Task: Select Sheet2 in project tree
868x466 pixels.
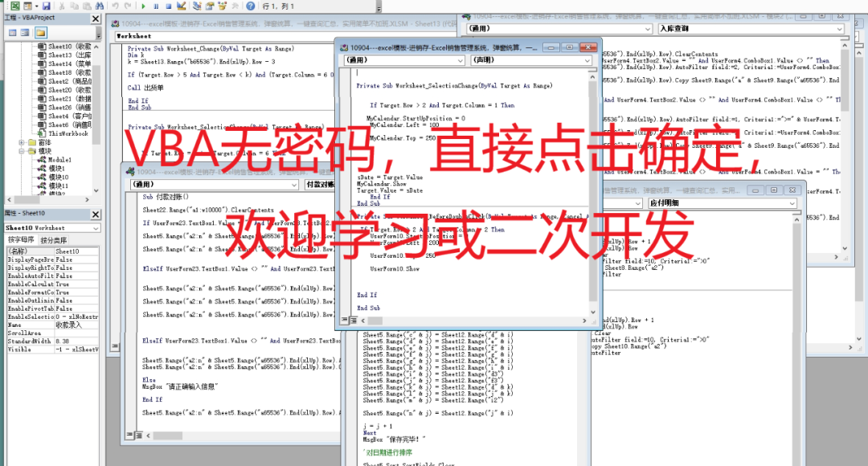Action: pyautogui.click(x=64, y=81)
